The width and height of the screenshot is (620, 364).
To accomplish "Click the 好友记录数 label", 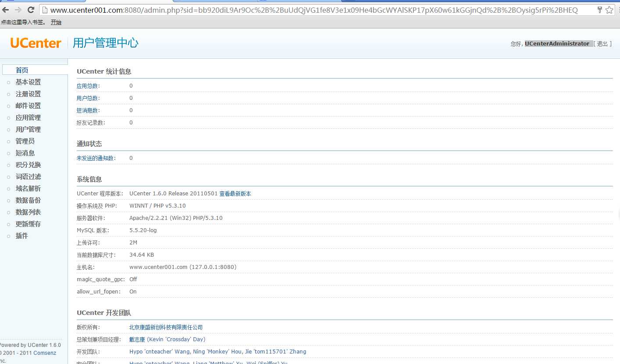I will (x=91, y=123).
